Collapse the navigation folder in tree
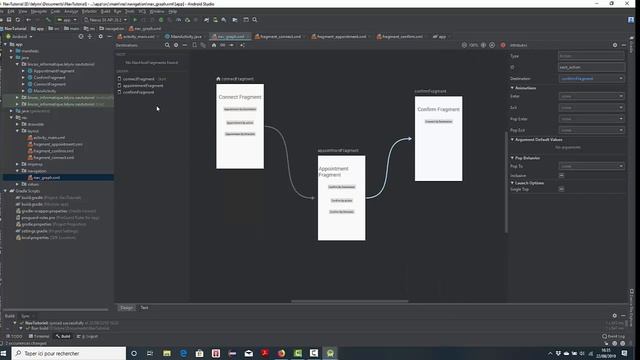The image size is (640, 360). pyautogui.click(x=18, y=171)
